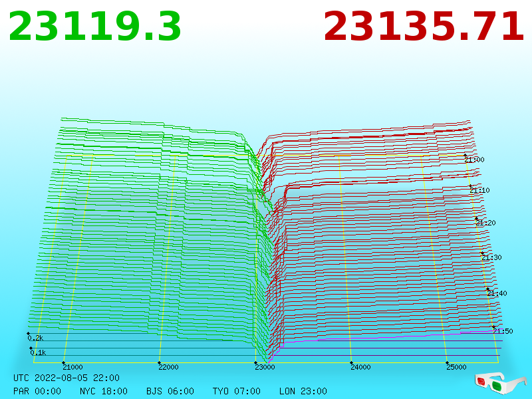Click the 24000 price axis label
Image resolution: width=532 pixels, height=399 pixels.
(360, 367)
